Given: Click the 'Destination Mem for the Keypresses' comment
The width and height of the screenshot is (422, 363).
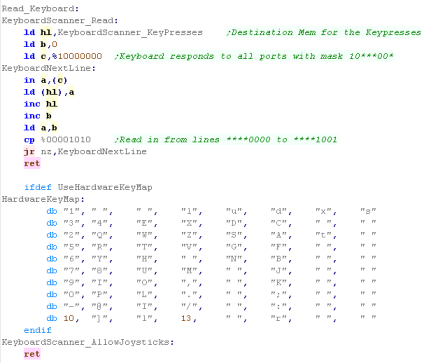Looking at the screenshot, I should click(x=323, y=32).
